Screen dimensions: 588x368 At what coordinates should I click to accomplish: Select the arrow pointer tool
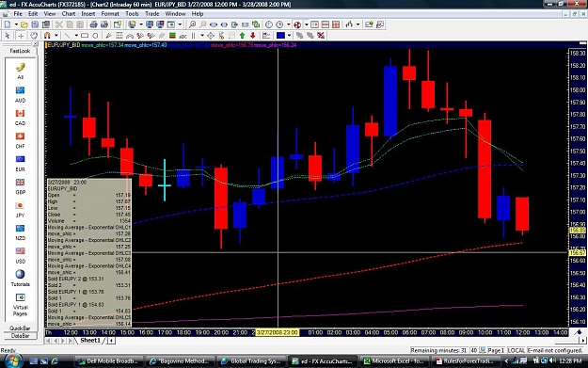tap(8, 36)
